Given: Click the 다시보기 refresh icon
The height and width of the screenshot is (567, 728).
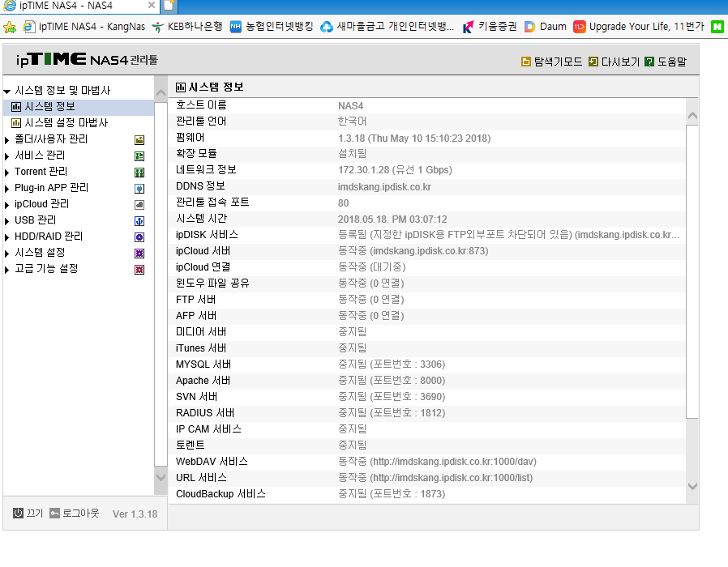Looking at the screenshot, I should (x=593, y=62).
